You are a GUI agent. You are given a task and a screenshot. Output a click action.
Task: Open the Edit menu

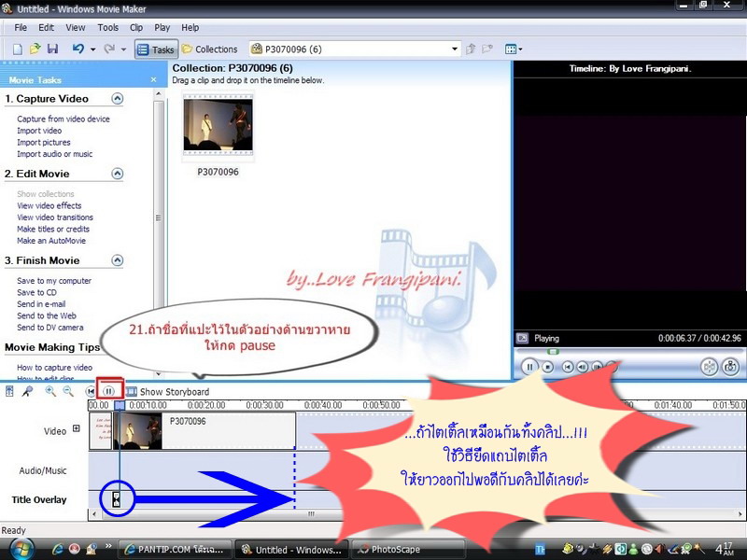[46, 28]
